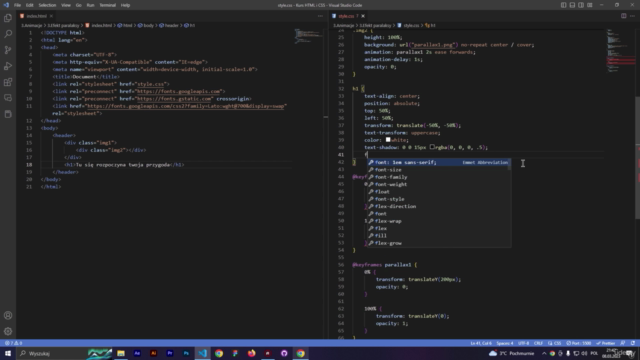Open the Extensions view
Viewport: 640px width, 360px height.
pos(8,82)
